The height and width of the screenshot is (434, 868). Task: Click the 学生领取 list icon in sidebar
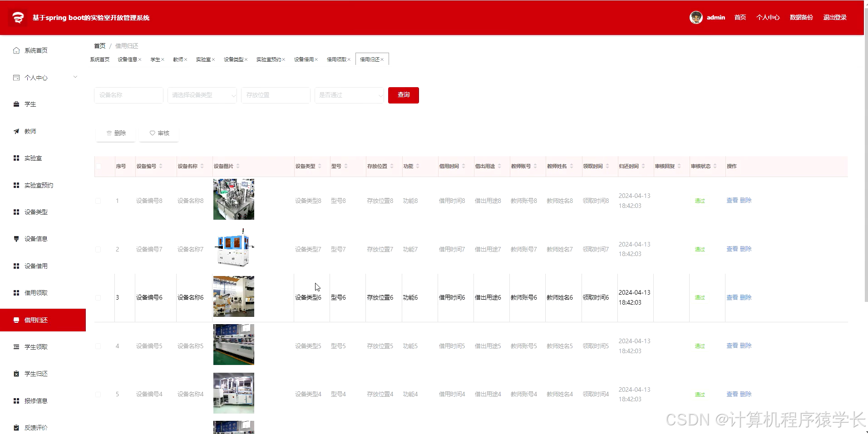[x=16, y=347]
